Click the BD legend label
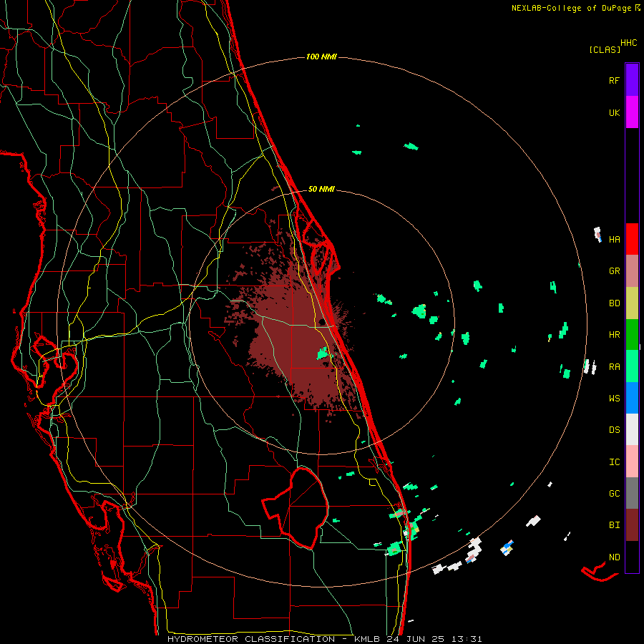 [x=614, y=303]
